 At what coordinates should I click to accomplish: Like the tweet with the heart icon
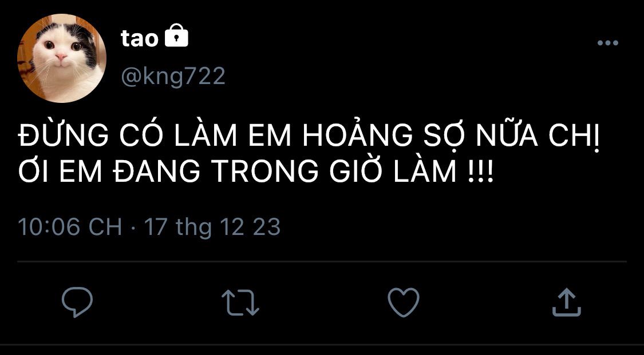pyautogui.click(x=404, y=302)
